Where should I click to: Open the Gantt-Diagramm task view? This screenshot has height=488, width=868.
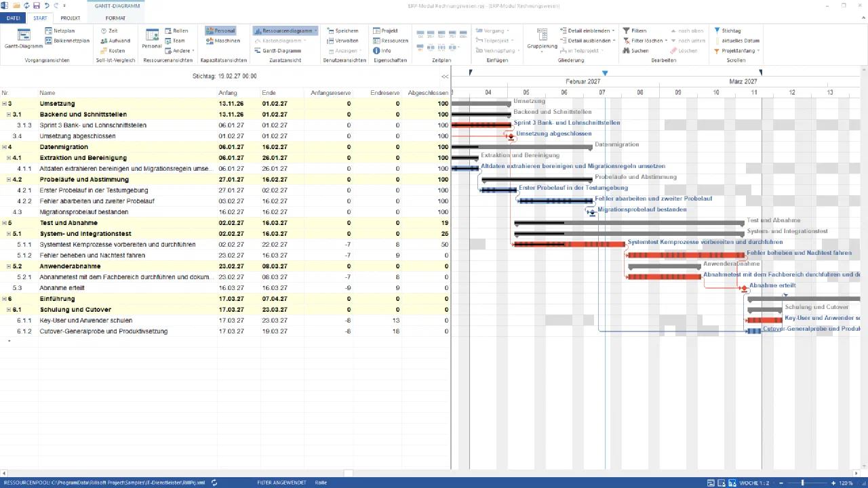pyautogui.click(x=23, y=39)
